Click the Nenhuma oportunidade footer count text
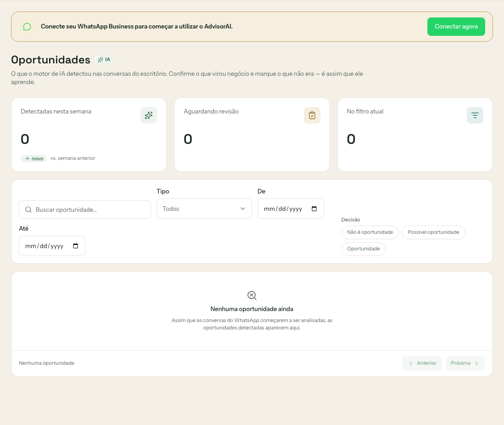 click(47, 363)
